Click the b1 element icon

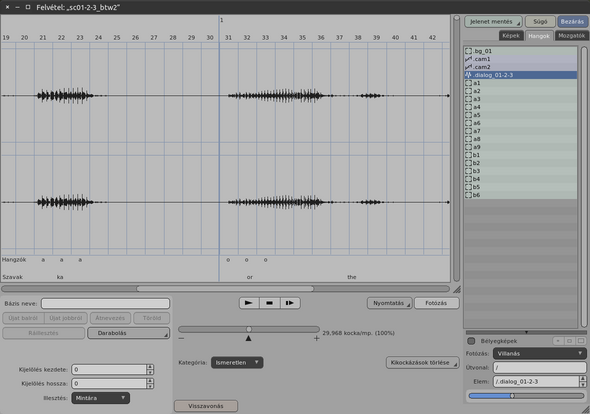pyautogui.click(x=468, y=155)
